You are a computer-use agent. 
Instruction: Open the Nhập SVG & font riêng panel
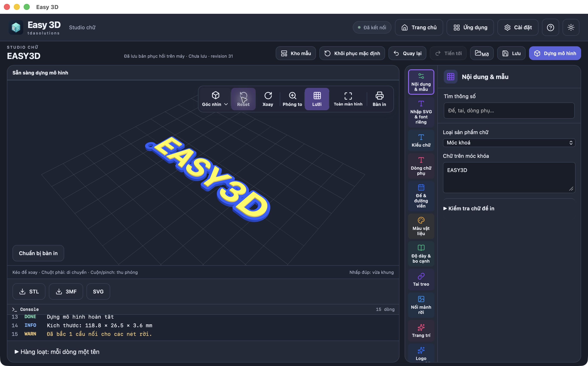421,112
